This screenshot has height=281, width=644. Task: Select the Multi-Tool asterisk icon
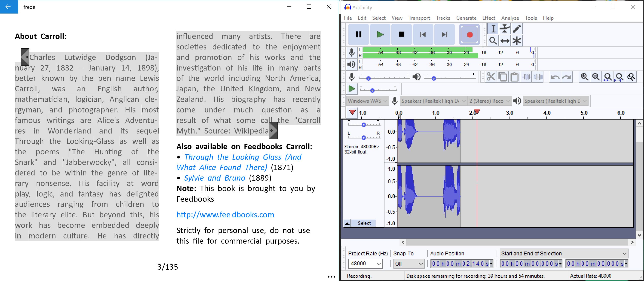click(x=517, y=41)
